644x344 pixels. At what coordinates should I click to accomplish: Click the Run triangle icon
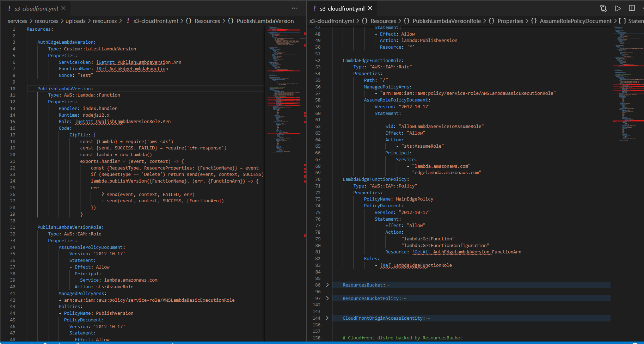coord(618,8)
